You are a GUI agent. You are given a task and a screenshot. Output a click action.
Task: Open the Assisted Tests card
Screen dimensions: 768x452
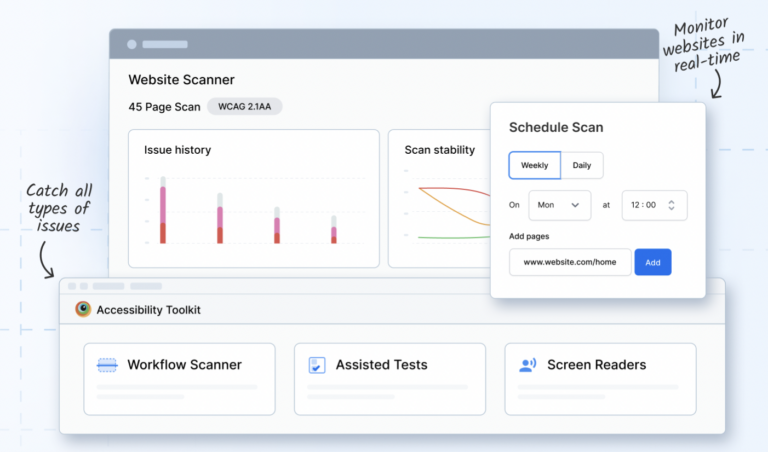[389, 379]
